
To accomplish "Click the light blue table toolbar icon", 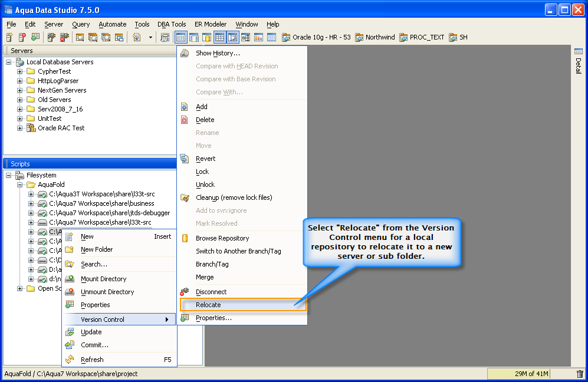I will [x=271, y=37].
